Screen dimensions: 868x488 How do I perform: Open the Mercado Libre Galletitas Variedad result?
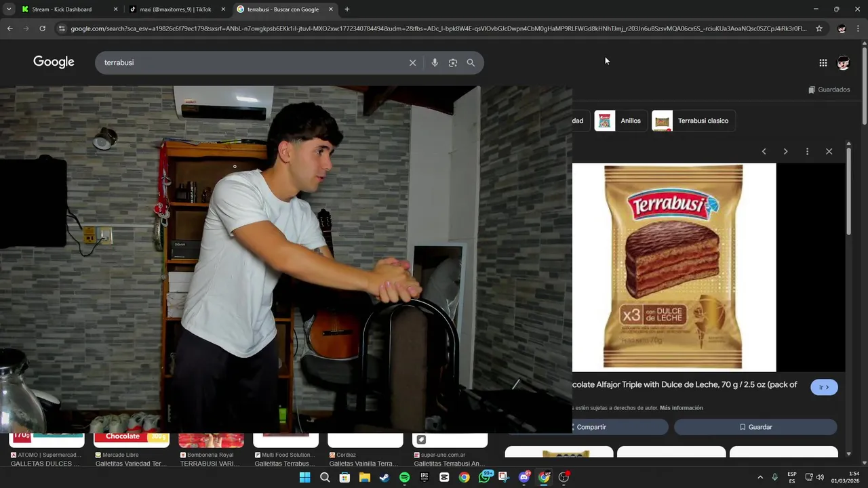pos(131,459)
